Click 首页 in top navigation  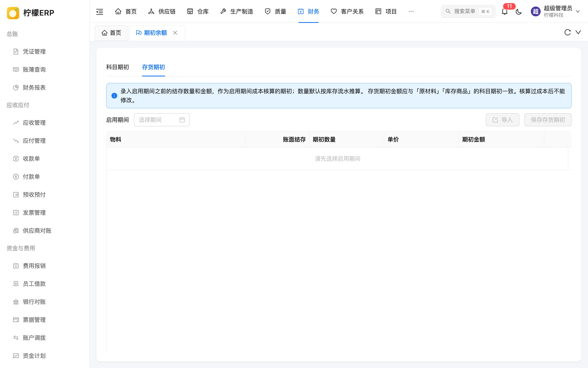pyautogui.click(x=126, y=11)
